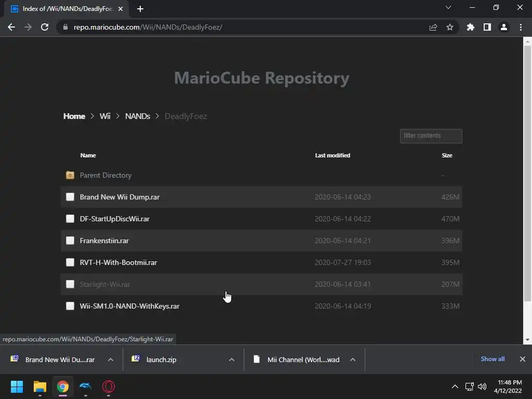Click the file icon beside RVT-H-With-Bootmii.rar

tap(70, 262)
